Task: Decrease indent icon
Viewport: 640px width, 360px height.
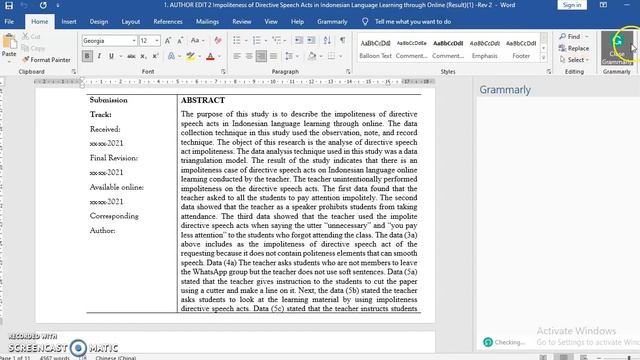Action: (x=299, y=40)
